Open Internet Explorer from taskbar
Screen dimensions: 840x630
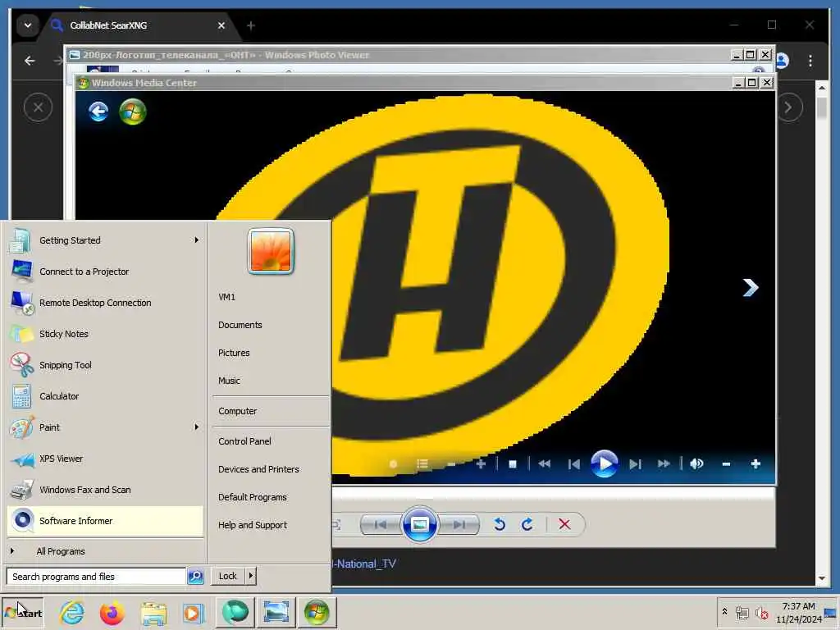point(72,613)
